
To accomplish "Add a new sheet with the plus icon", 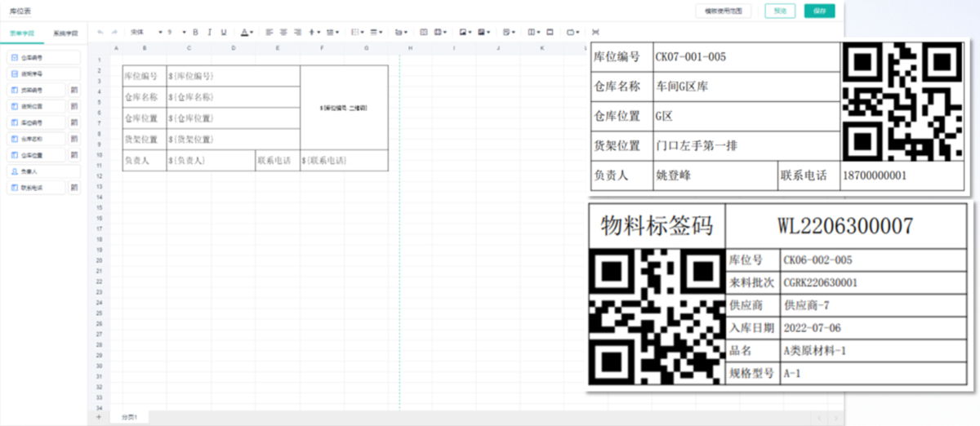I will click(x=98, y=416).
